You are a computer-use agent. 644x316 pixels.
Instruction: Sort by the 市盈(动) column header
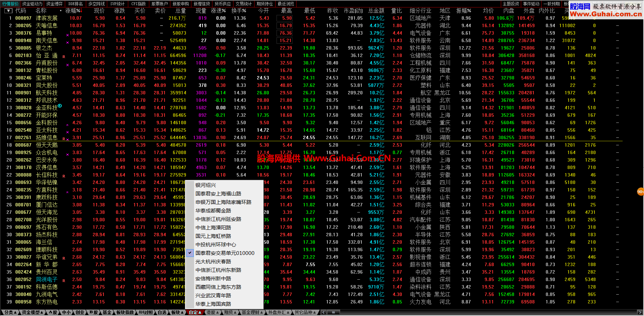click(x=353, y=11)
